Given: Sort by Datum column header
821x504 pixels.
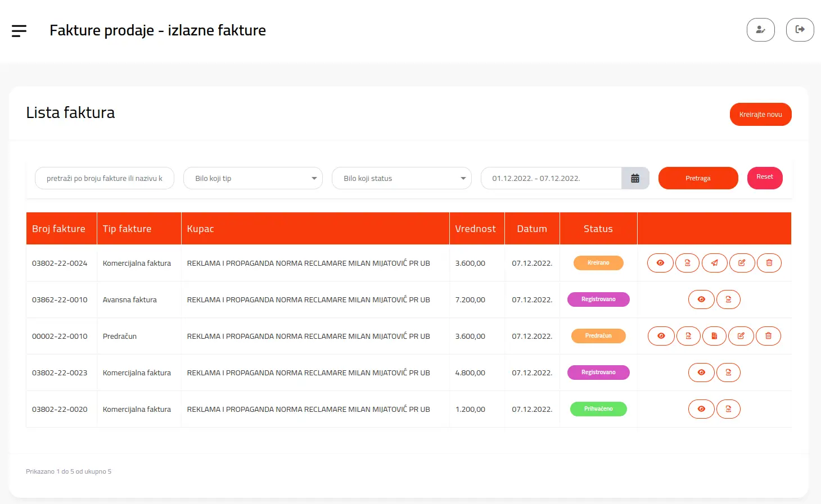Looking at the screenshot, I should tap(532, 229).
